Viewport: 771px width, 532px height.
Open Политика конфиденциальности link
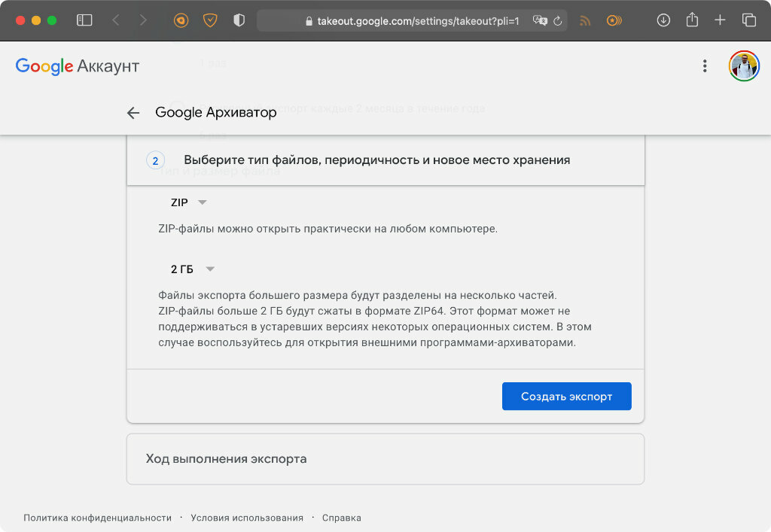click(97, 518)
